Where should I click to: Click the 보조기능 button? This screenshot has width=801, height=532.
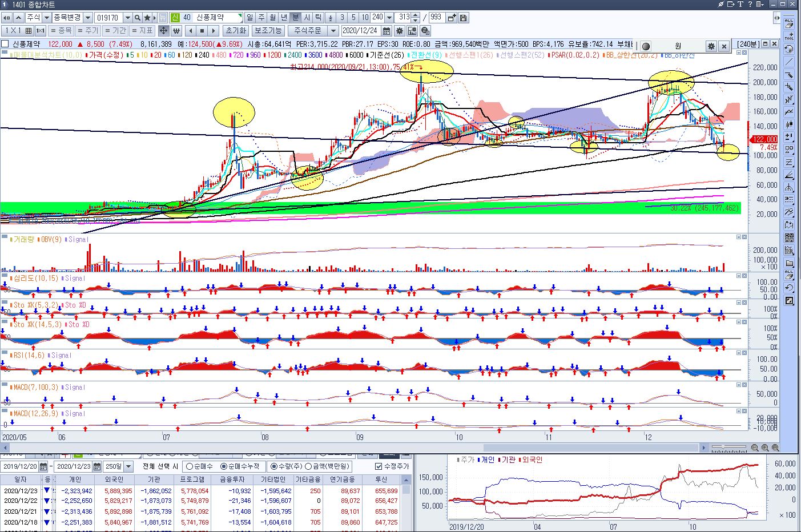coord(268,31)
